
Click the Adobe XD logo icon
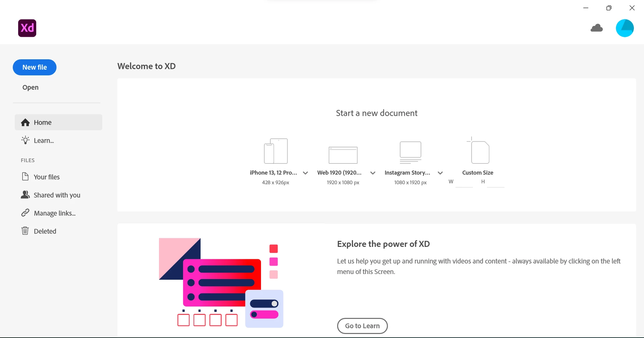27,28
